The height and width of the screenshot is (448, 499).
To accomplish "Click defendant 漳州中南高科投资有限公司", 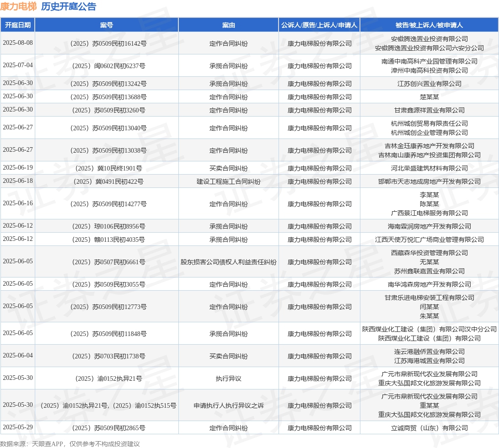I will (429, 70).
